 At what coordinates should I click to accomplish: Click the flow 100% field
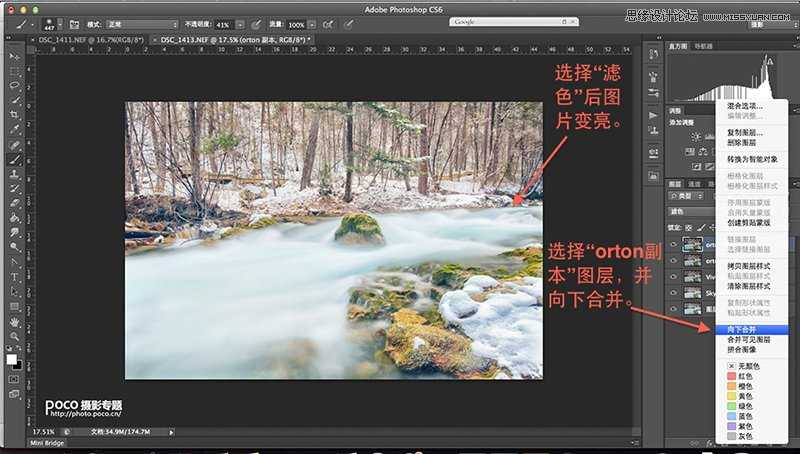tap(297, 24)
